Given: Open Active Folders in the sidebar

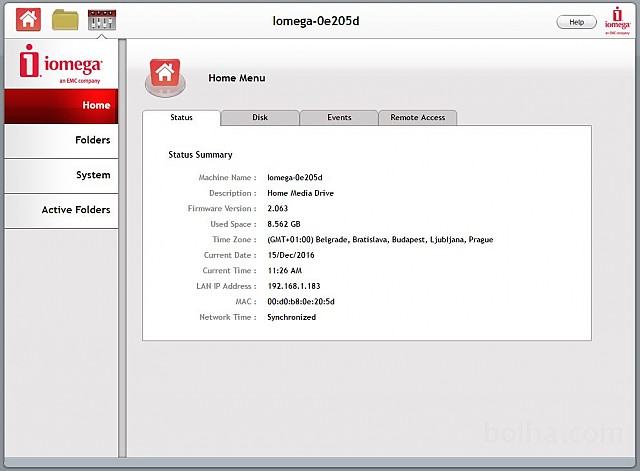Looking at the screenshot, I should click(x=61, y=210).
